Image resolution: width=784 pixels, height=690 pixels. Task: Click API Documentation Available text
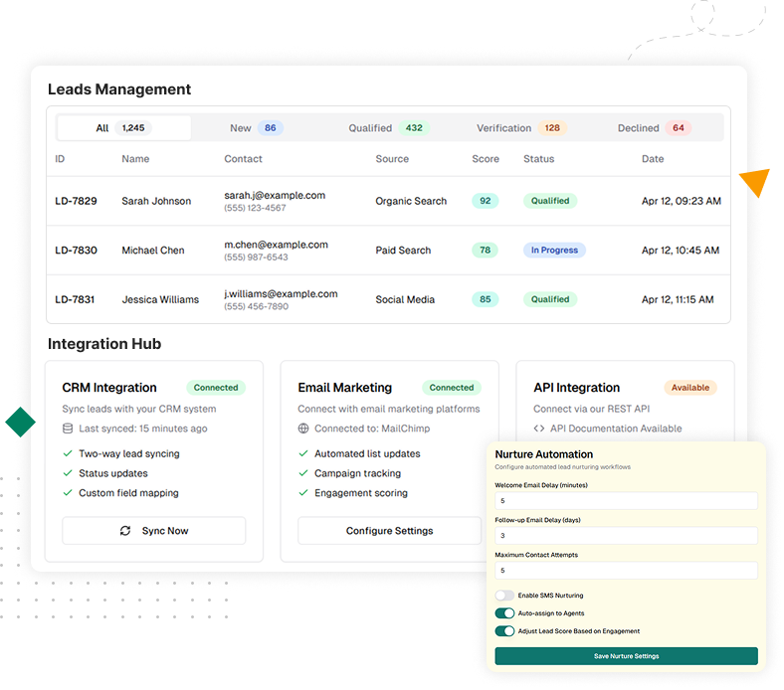click(617, 430)
